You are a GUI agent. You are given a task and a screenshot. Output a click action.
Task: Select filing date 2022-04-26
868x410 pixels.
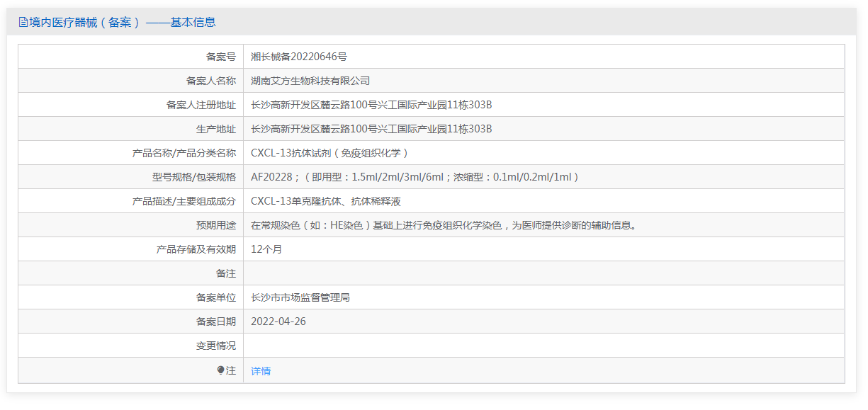click(278, 321)
